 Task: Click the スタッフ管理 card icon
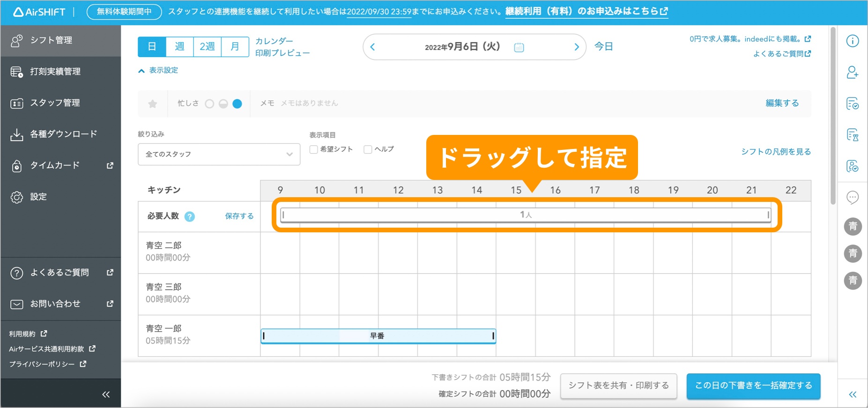coord(17,104)
